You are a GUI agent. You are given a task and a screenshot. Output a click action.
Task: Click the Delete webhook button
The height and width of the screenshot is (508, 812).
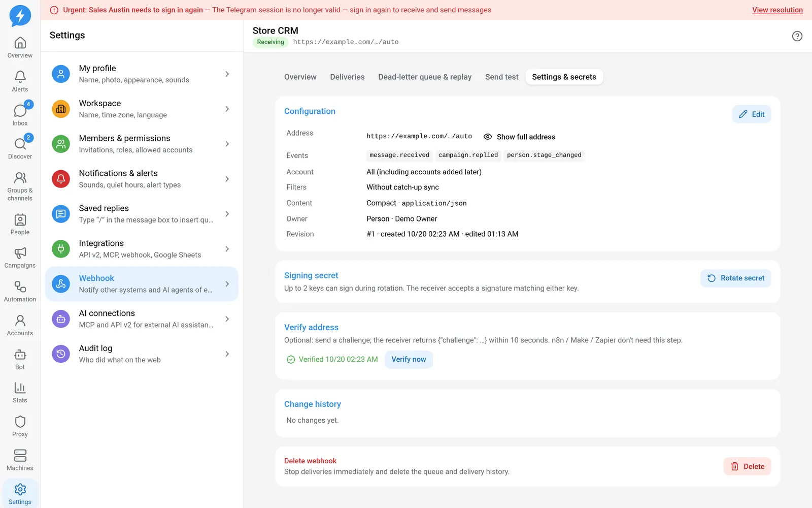[x=748, y=466]
